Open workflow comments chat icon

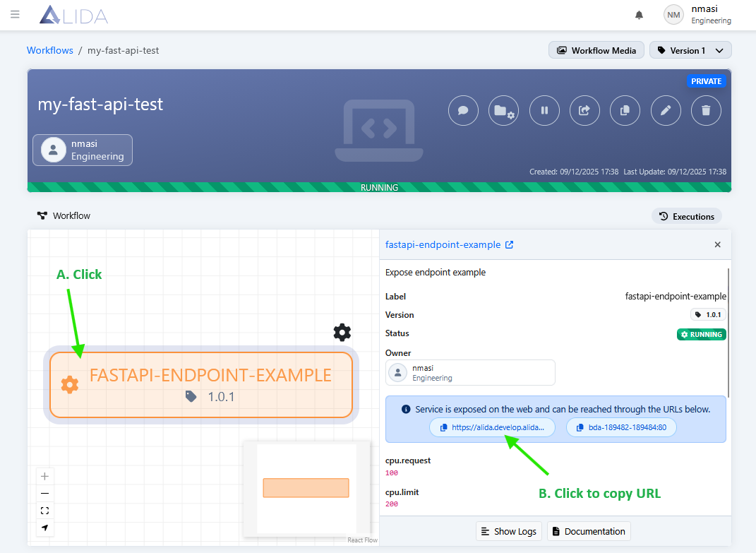[x=463, y=110]
